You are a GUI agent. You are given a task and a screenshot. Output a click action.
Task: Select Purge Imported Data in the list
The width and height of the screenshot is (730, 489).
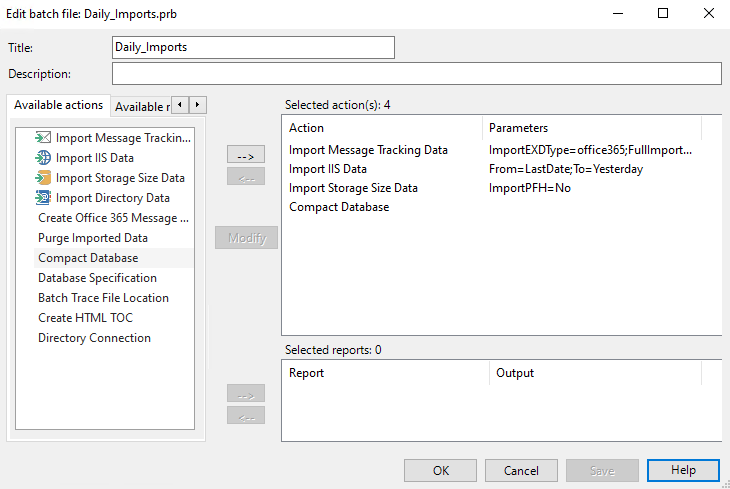(x=93, y=238)
